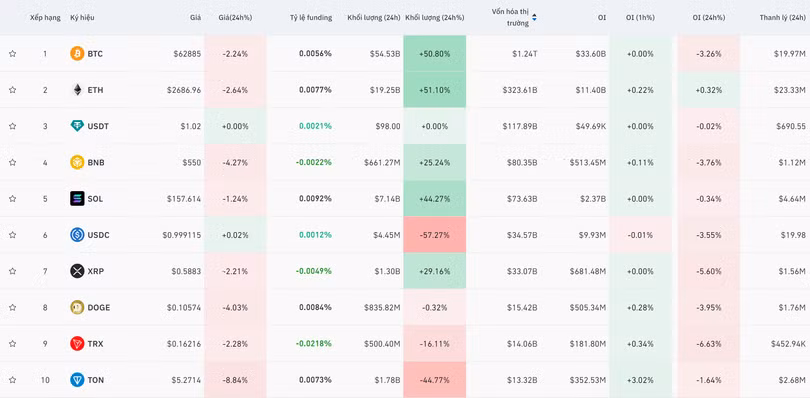
Task: Click the Solana SOL logo
Action: click(x=77, y=198)
